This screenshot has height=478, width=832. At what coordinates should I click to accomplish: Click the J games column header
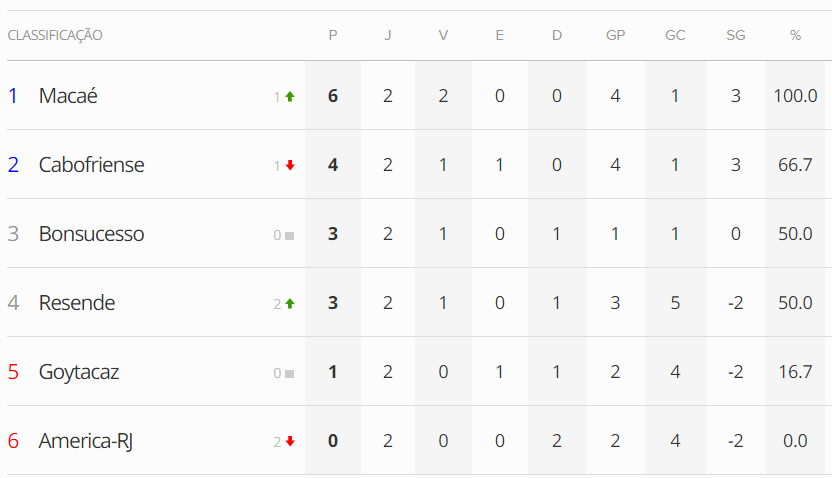pos(388,36)
